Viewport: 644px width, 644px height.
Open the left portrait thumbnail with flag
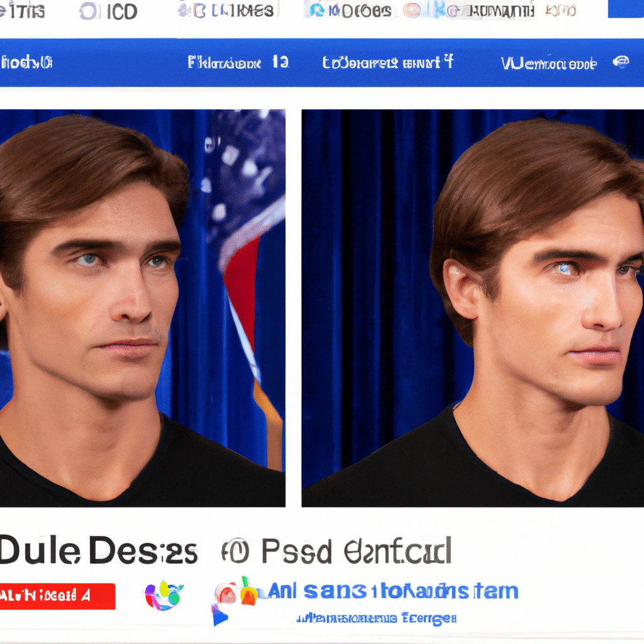click(x=143, y=308)
